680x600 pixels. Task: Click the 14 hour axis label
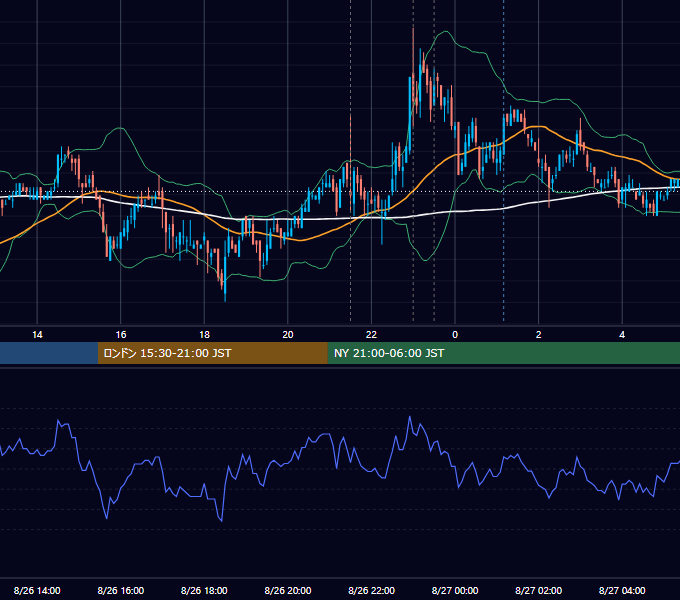pos(37,335)
